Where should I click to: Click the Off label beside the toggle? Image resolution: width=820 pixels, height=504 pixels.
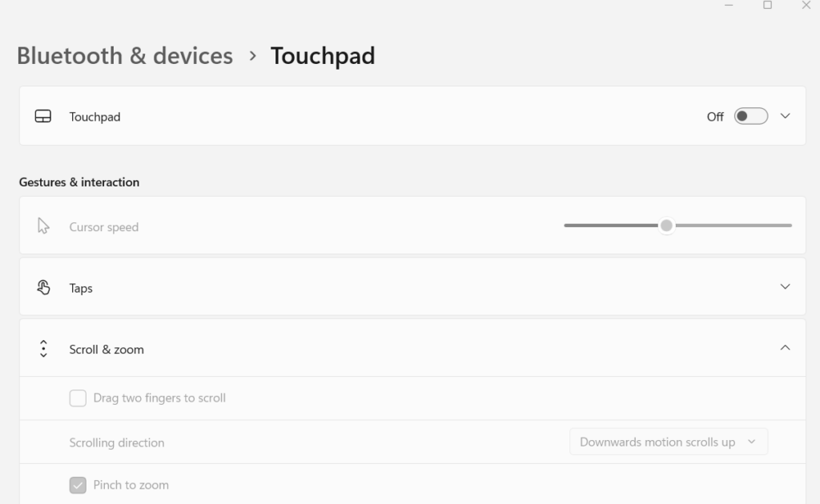click(715, 116)
